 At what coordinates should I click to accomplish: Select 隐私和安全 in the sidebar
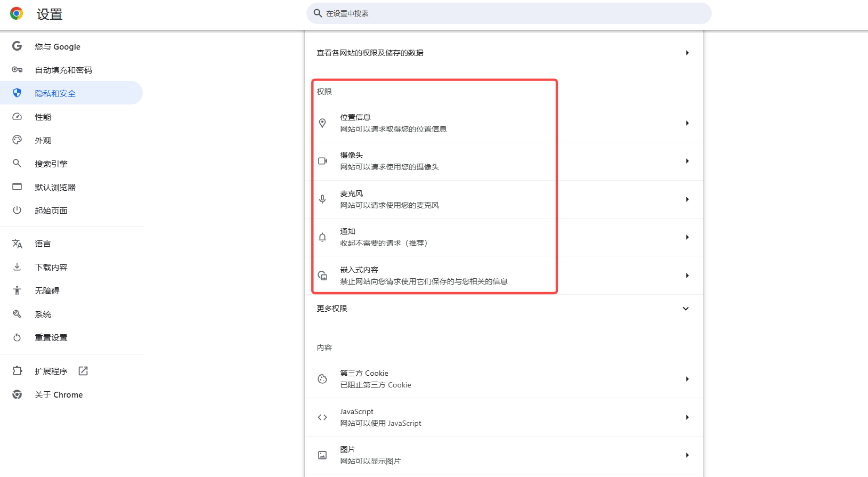click(x=71, y=93)
